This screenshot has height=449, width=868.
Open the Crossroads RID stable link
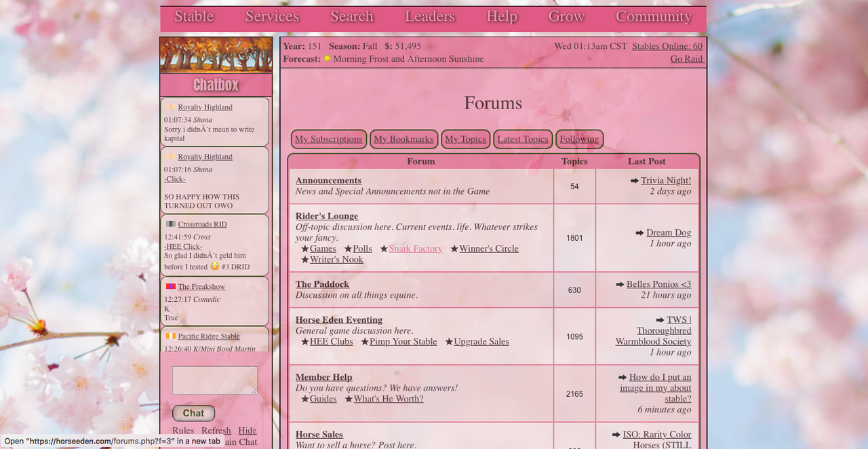coord(202,224)
